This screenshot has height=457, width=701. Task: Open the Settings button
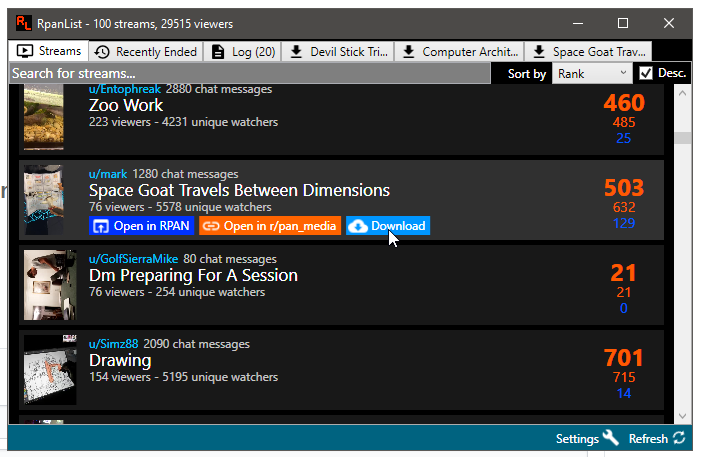[x=587, y=438]
